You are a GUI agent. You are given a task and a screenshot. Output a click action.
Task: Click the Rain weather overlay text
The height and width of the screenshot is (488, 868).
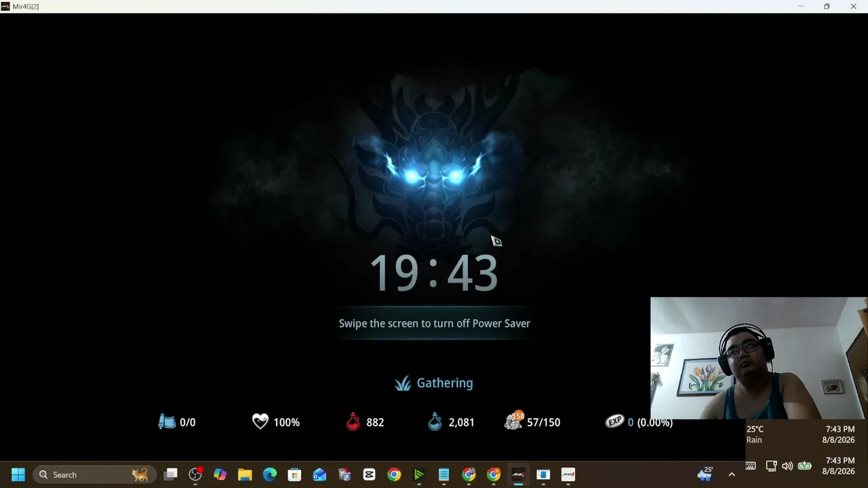[x=754, y=440]
